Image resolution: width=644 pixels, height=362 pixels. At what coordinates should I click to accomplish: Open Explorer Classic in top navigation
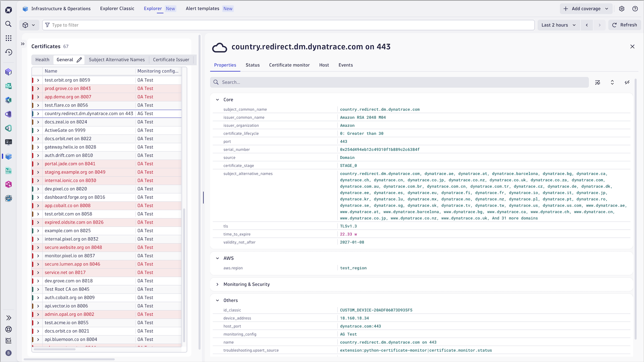pos(117,9)
